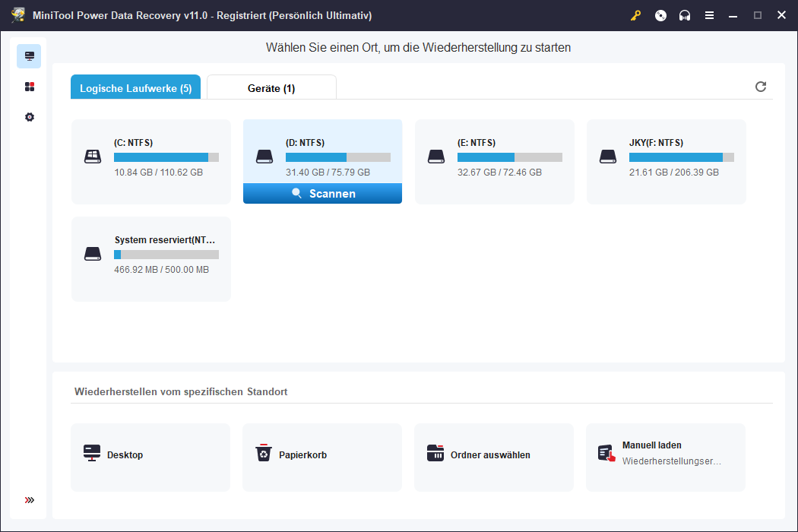Pick the System reserviert partition tile
Image resolution: width=798 pixels, height=532 pixels.
151,258
